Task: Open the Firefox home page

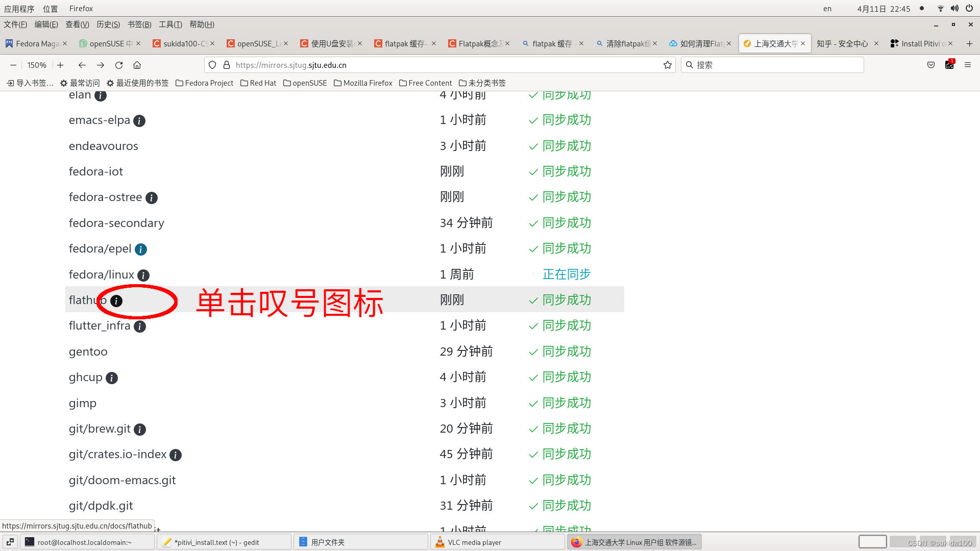Action: (x=137, y=65)
